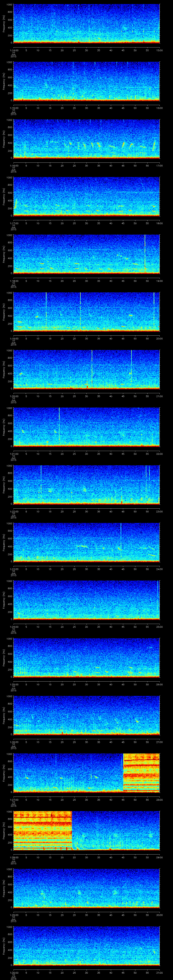Screen dimensions: 173x980
Task: Click the 1:15:00 start time label
Action: (14, 108)
